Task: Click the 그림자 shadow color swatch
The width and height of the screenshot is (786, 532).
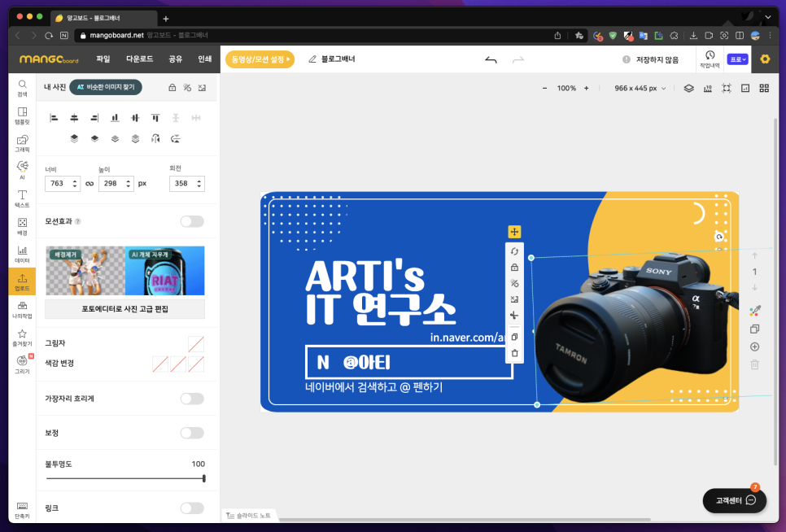Action: pos(196,344)
